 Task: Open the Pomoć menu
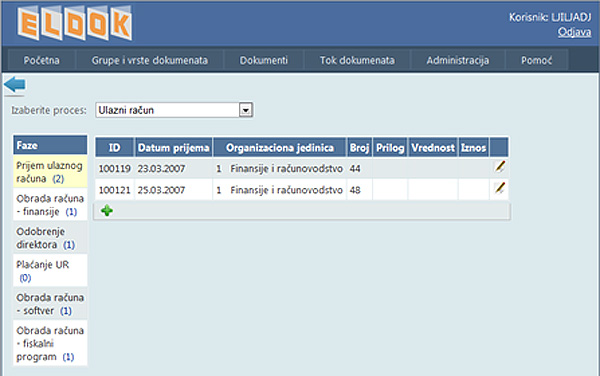[536, 60]
